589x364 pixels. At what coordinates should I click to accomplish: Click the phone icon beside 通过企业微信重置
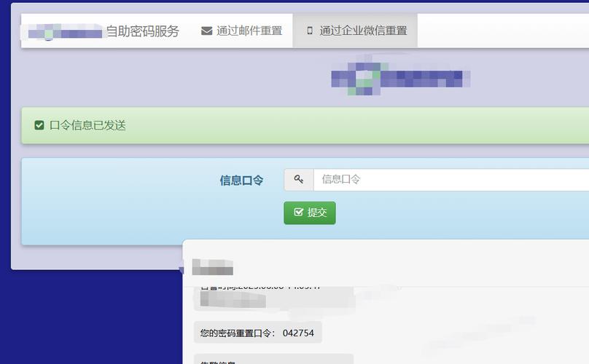310,31
